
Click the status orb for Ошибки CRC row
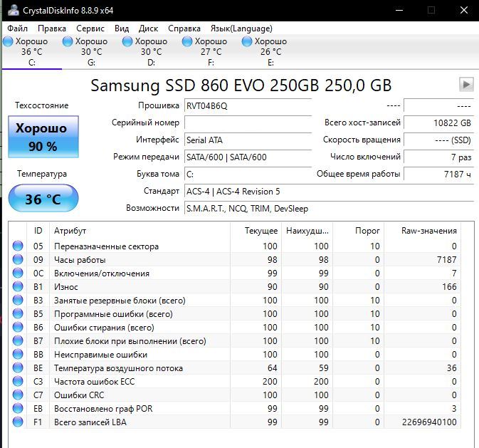(x=18, y=395)
